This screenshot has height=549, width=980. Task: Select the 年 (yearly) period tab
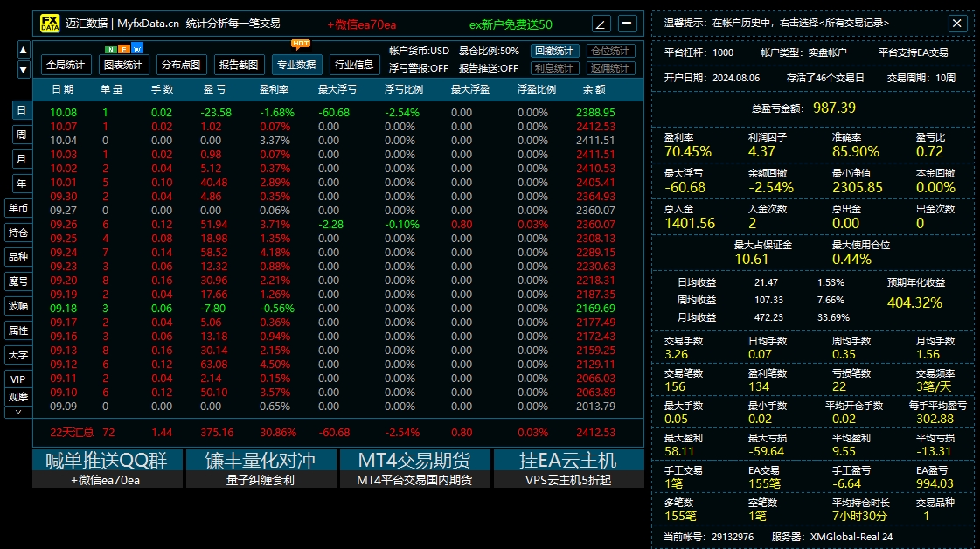tap(21, 184)
